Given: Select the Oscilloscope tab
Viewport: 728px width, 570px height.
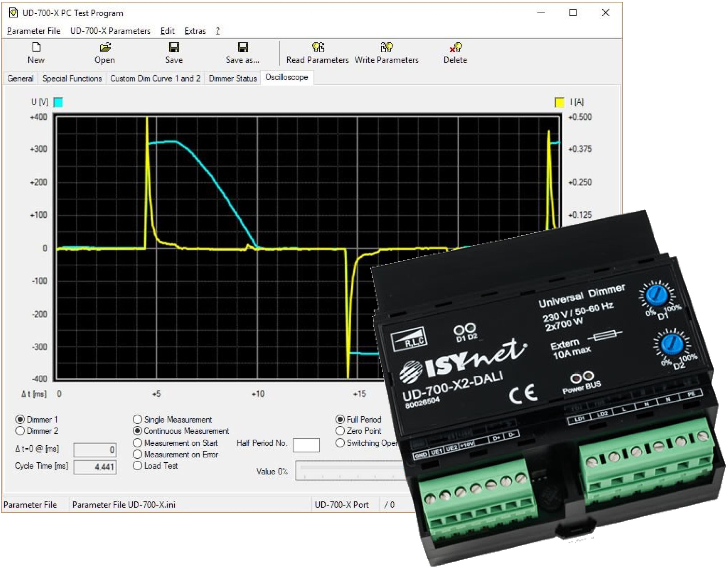Looking at the screenshot, I should click(287, 77).
